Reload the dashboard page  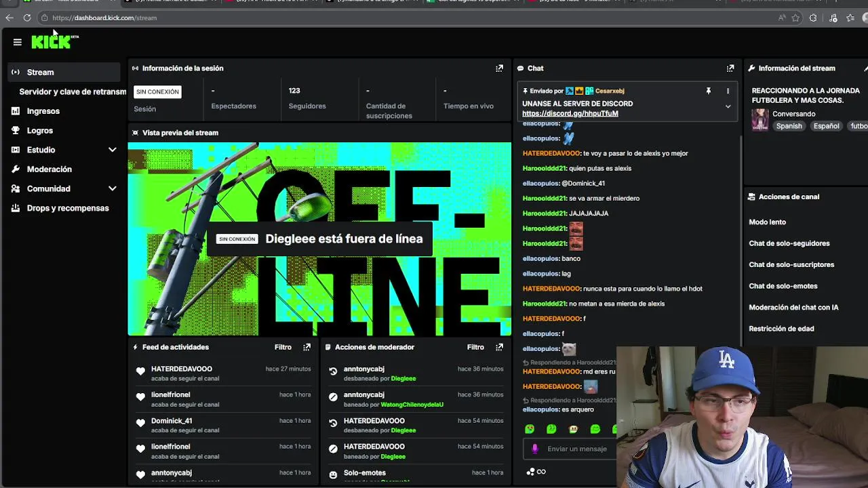pyautogui.click(x=26, y=18)
